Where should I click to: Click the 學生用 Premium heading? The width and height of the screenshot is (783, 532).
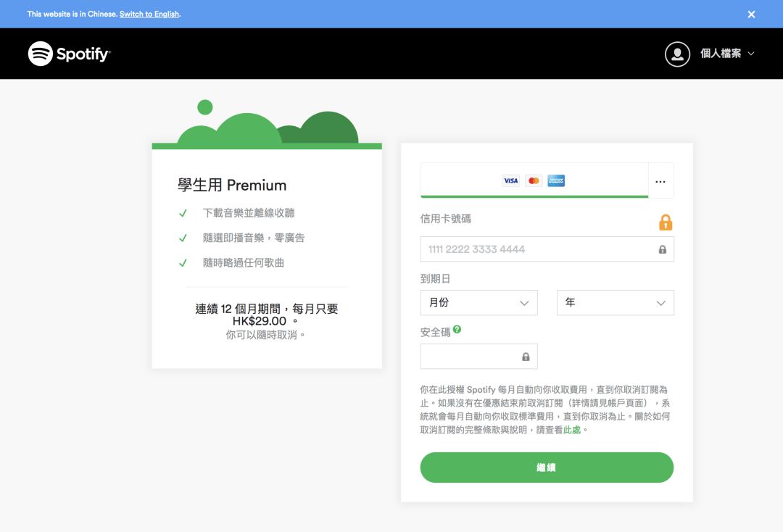(232, 185)
